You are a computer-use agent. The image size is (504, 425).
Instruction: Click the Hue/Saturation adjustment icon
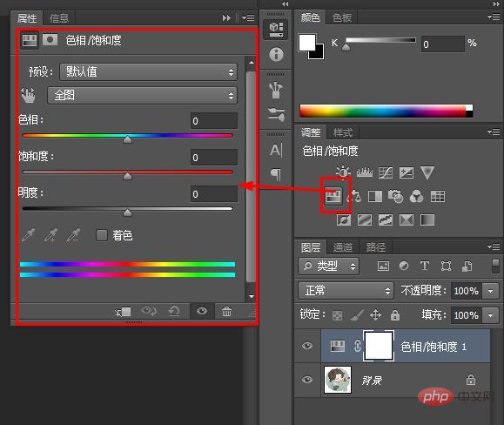tap(333, 196)
